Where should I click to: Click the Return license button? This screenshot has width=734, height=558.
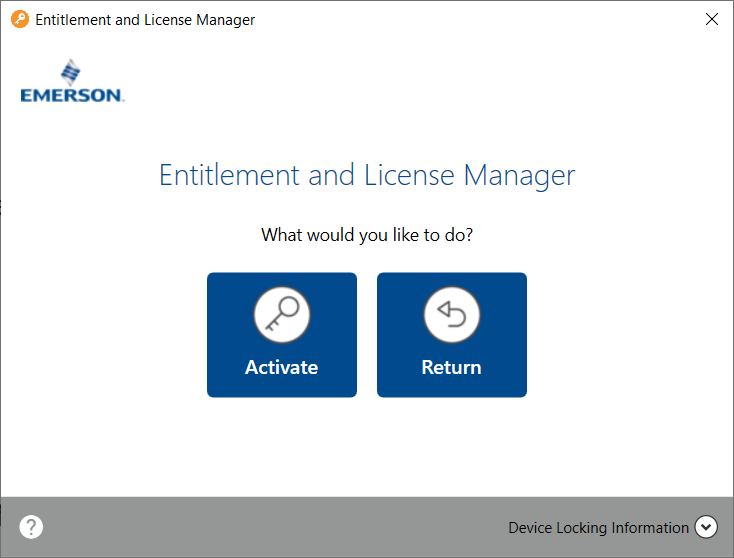tap(452, 335)
